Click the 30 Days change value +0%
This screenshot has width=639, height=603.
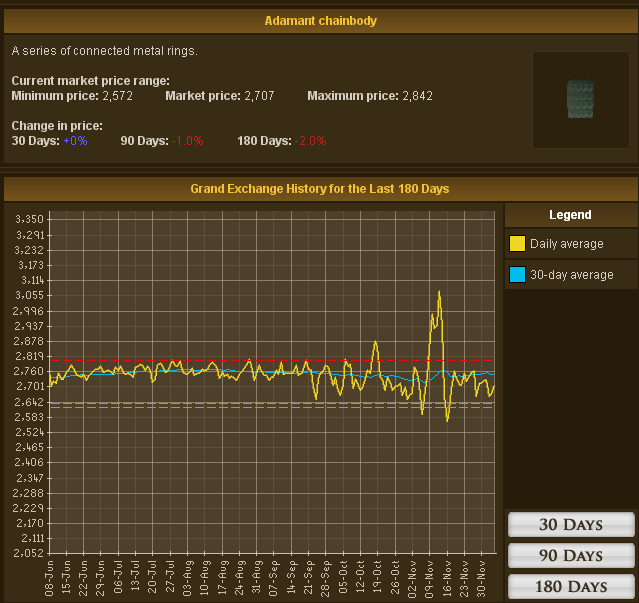coord(75,141)
